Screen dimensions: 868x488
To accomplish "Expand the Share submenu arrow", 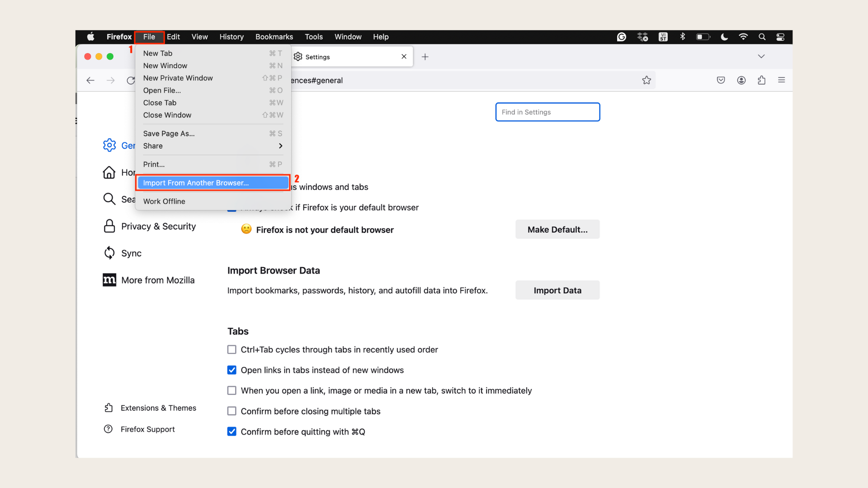I will (281, 146).
